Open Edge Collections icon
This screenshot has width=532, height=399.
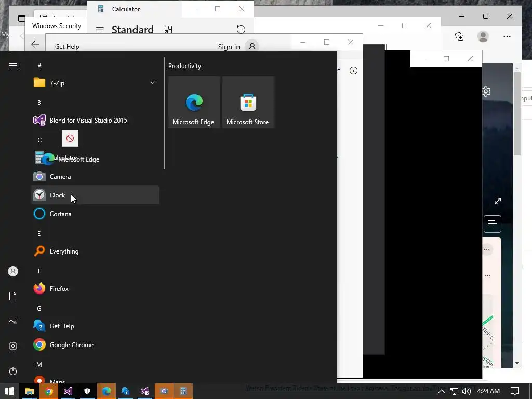[459, 36]
